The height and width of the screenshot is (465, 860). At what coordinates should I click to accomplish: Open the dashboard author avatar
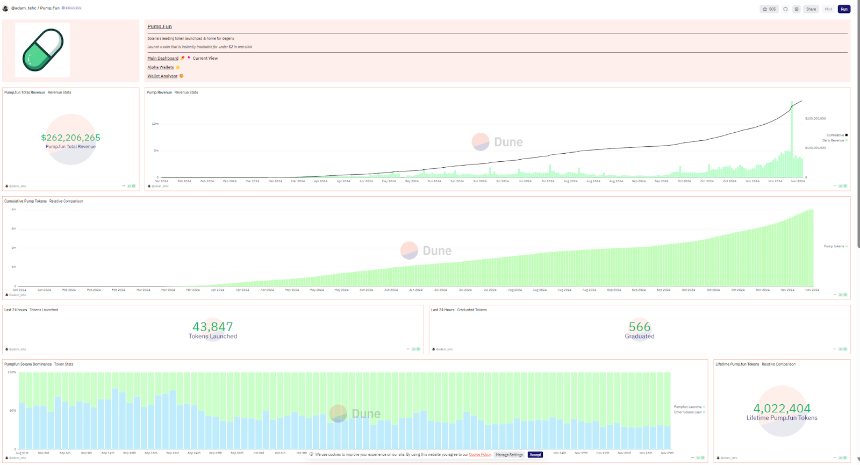click(x=5, y=8)
